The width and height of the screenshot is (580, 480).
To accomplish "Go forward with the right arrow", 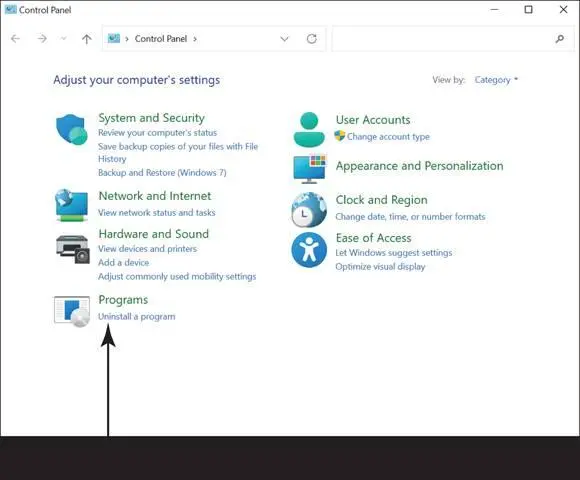I will coord(42,38).
